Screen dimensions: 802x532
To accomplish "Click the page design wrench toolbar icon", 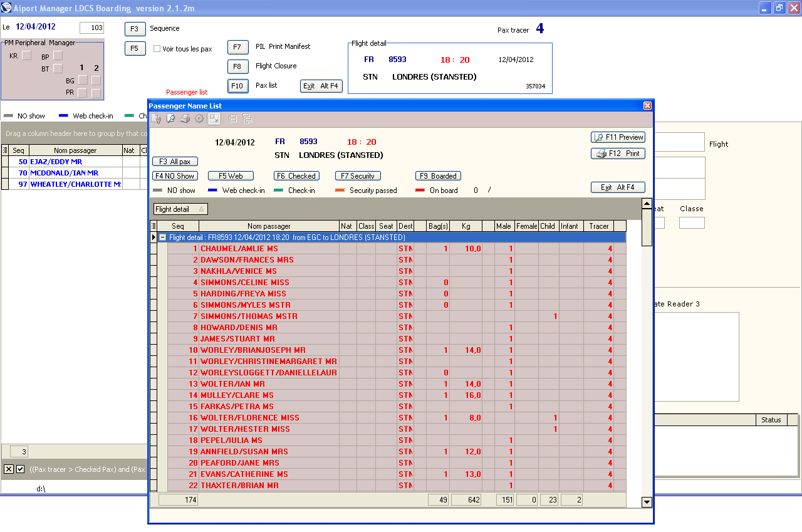I will pos(157,119).
